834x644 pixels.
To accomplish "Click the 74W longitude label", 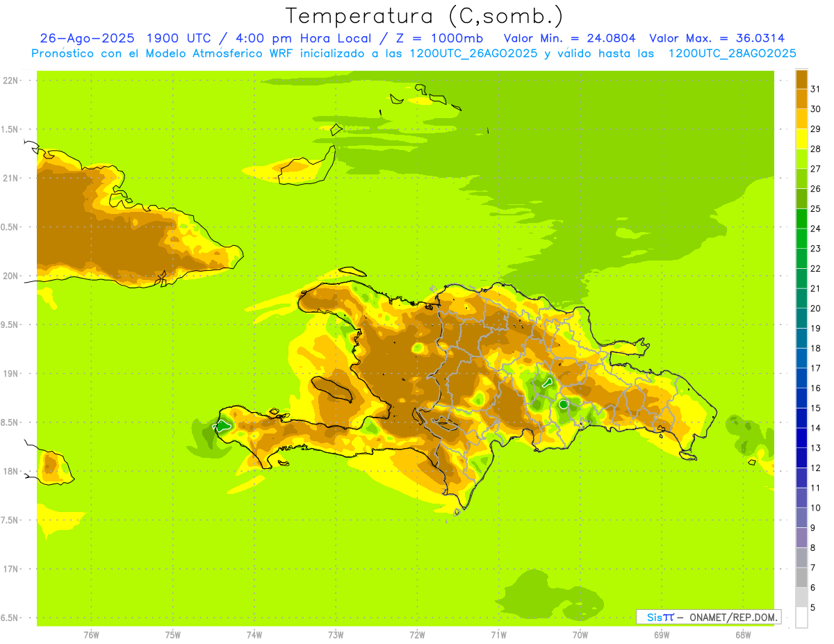I will [x=254, y=634].
